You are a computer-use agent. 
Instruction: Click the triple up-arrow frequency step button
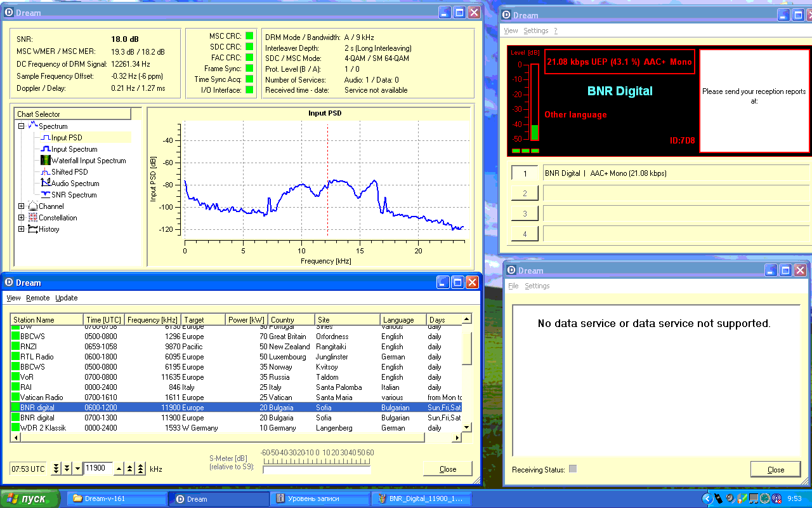click(140, 469)
